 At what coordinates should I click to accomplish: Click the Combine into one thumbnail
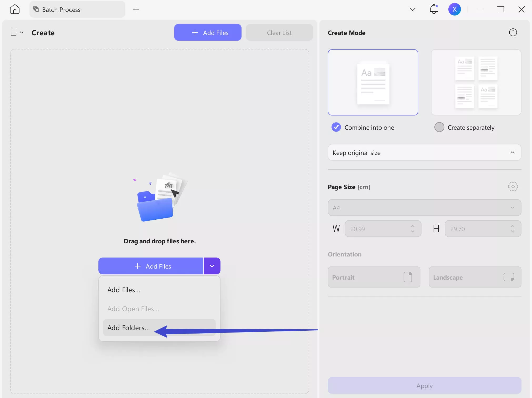pos(373,82)
